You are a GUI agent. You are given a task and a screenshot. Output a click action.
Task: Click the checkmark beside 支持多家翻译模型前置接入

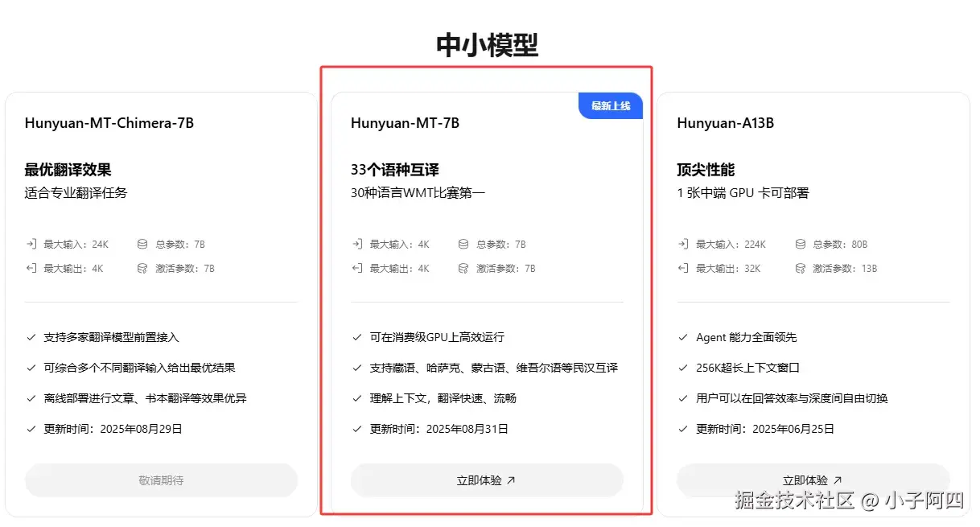(x=31, y=337)
